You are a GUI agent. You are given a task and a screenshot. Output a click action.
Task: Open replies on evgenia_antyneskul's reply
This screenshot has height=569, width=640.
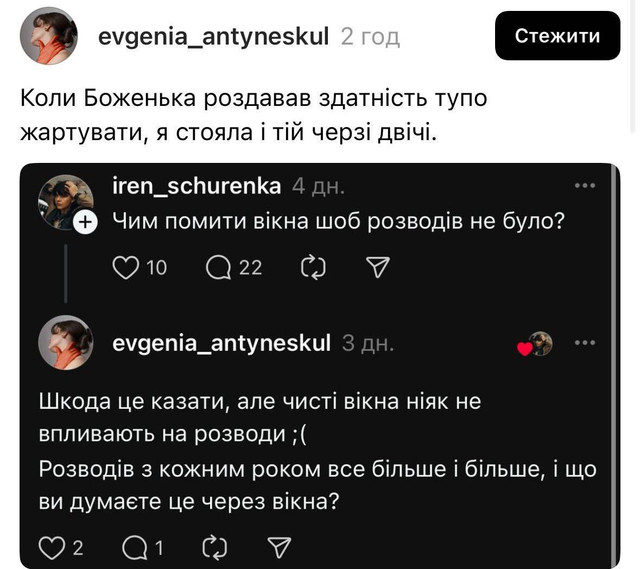(133, 547)
